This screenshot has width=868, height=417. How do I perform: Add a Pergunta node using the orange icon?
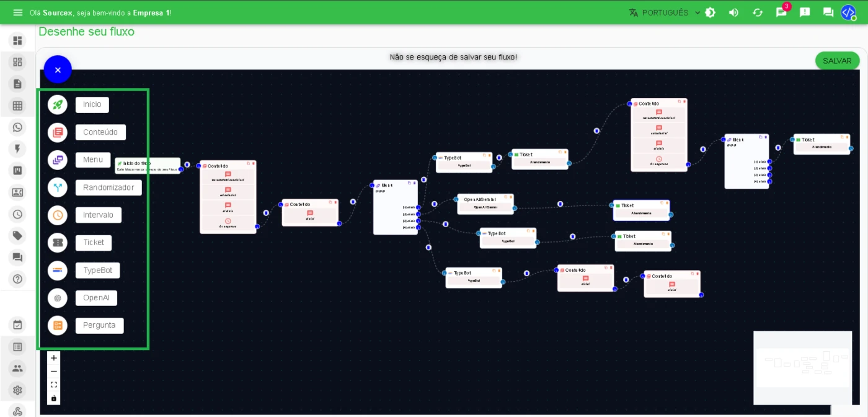tap(58, 325)
